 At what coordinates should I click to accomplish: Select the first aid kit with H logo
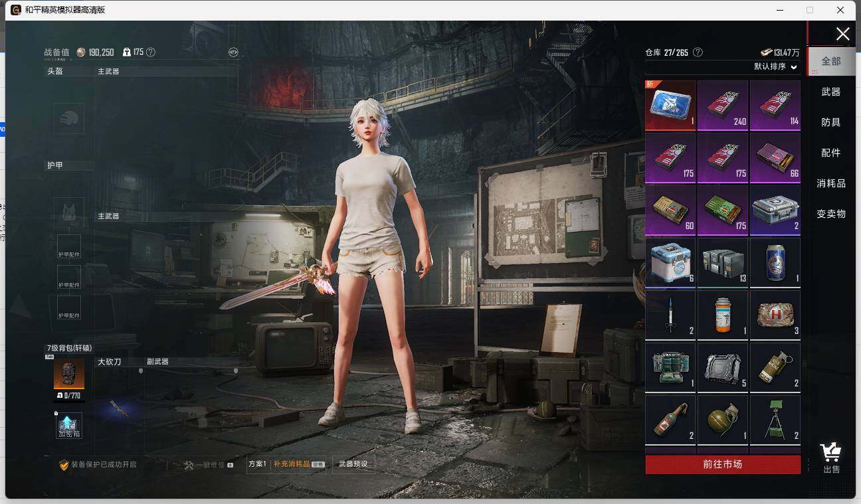click(775, 315)
